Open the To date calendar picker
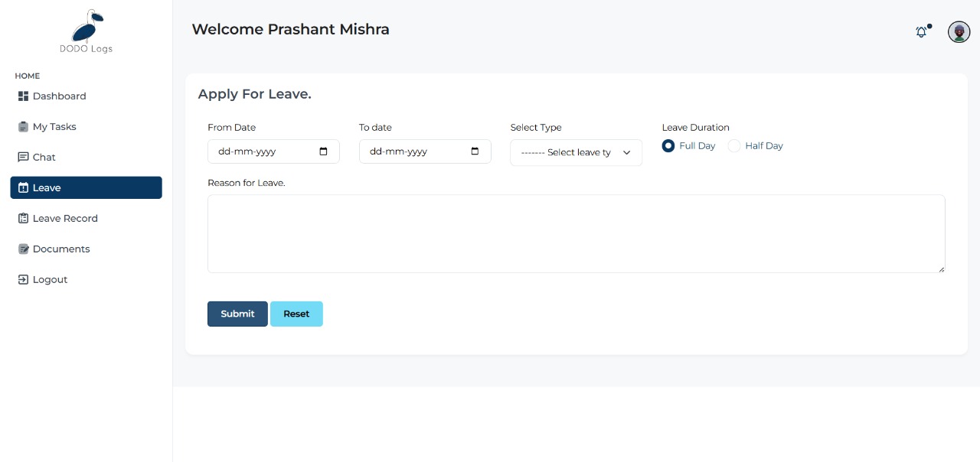This screenshot has height=462, width=980. 476,151
